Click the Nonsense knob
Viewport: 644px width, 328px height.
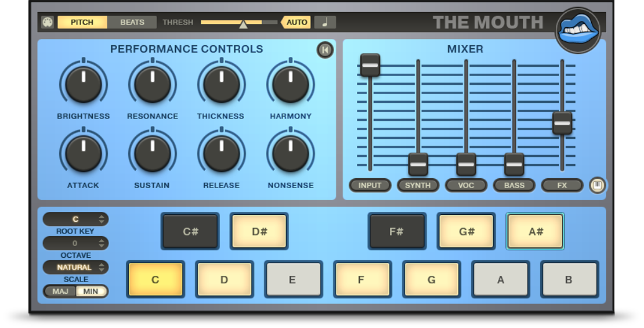291,154
